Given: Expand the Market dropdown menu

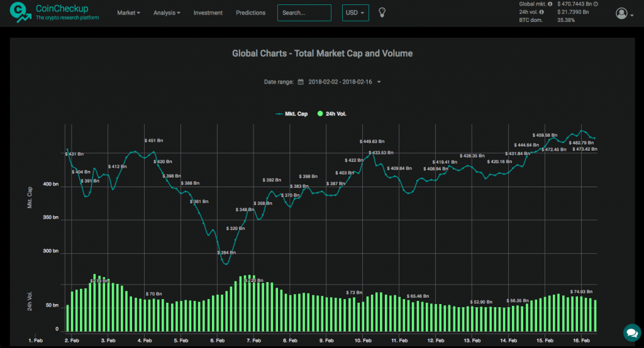Looking at the screenshot, I should click(128, 13).
